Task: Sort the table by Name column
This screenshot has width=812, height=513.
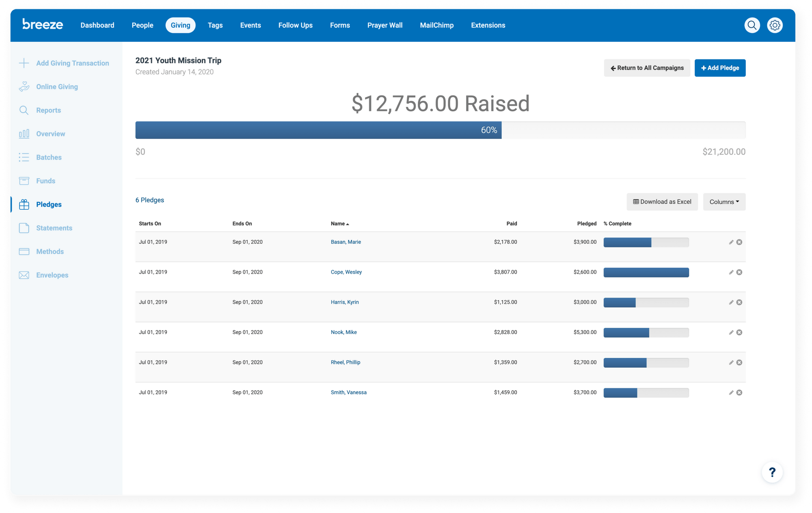Action: pos(340,223)
